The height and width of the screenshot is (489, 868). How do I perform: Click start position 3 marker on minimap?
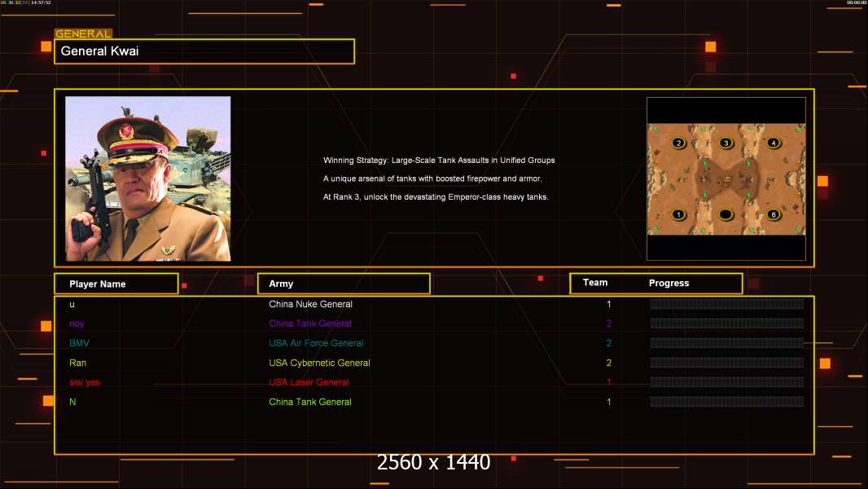pos(726,143)
